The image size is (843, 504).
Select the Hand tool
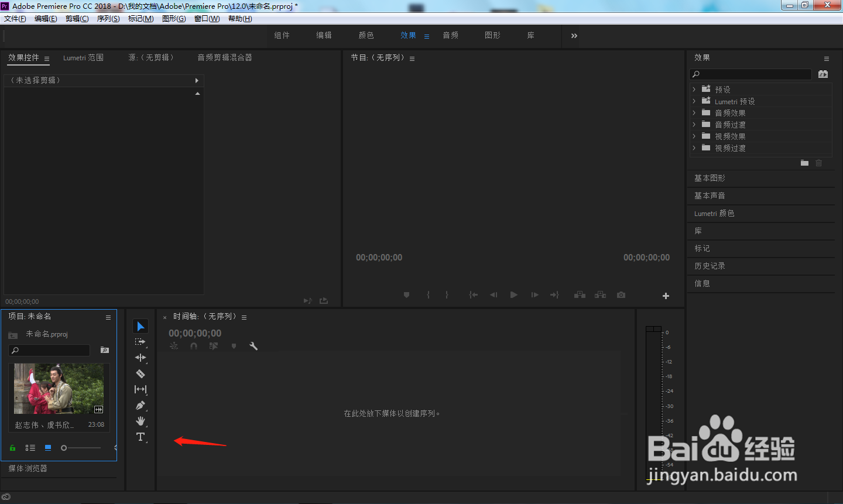point(140,421)
